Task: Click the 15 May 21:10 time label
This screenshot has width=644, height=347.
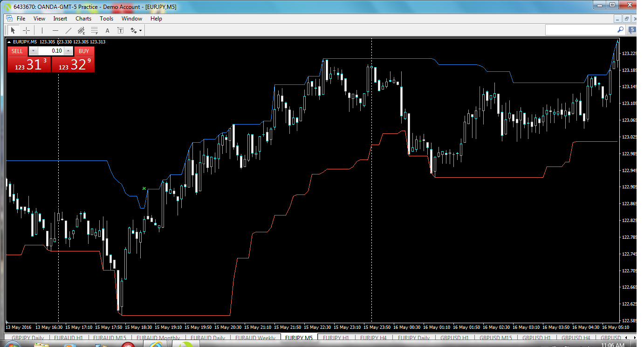Action: click(258, 327)
